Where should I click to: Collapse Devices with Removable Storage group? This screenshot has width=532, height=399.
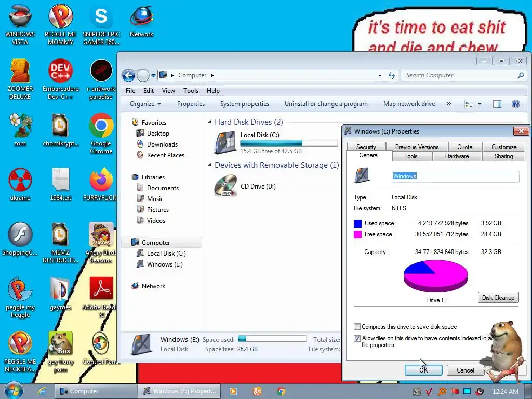tap(209, 165)
